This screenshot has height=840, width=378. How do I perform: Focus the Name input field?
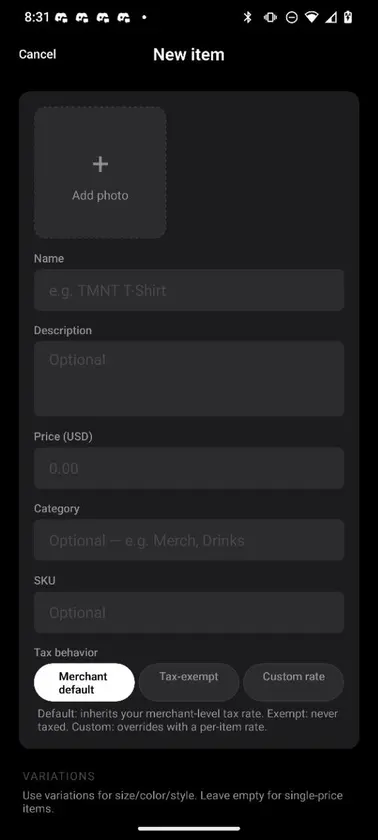[189, 290]
